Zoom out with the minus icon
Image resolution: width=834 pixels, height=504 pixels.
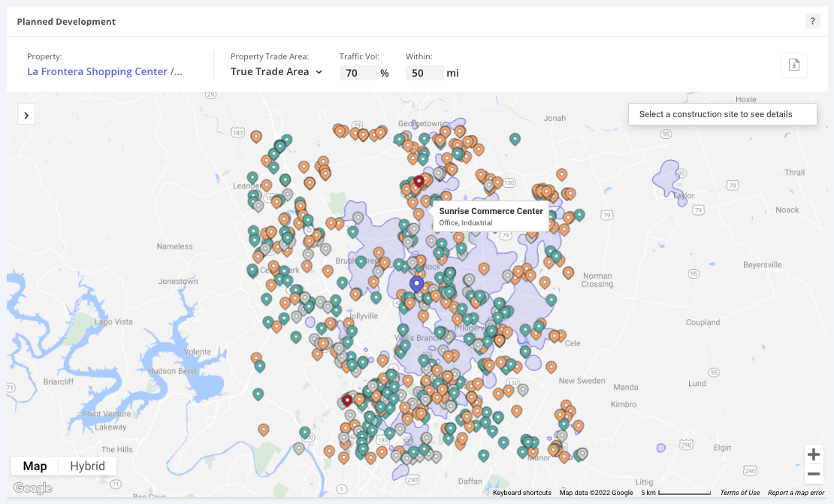point(814,474)
